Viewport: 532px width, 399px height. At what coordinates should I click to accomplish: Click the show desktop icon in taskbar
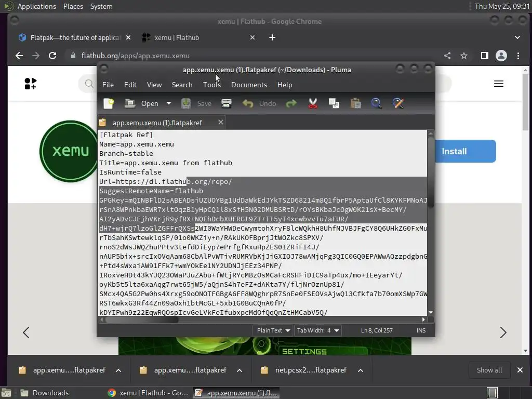6,393
